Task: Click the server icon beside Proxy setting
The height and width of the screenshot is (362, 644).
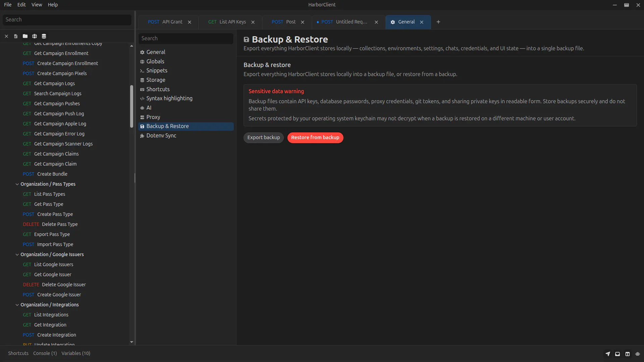Action: coord(142,117)
